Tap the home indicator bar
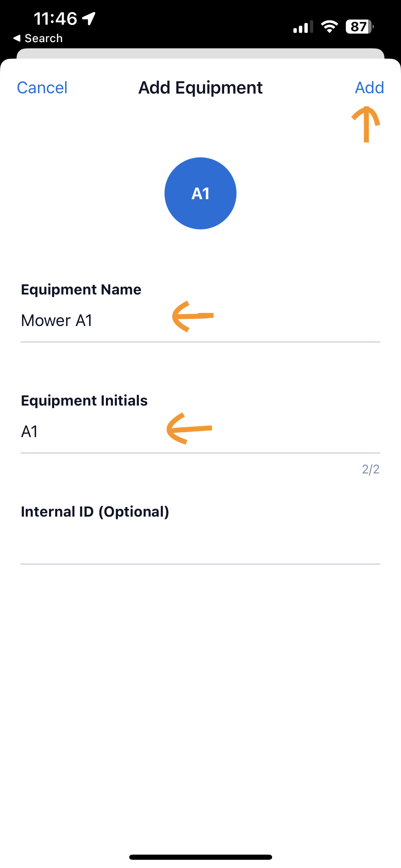401x868 pixels. (x=200, y=857)
